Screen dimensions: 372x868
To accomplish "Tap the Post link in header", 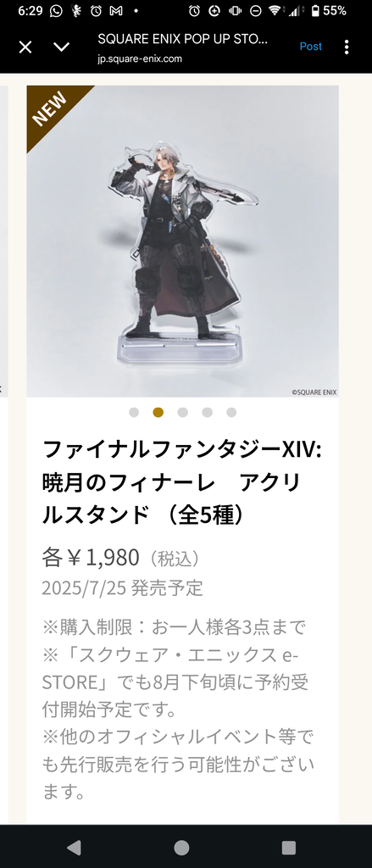I will pos(310,47).
